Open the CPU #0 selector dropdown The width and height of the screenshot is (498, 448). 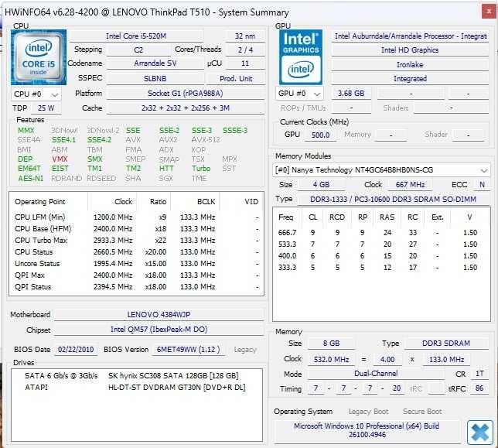36,94
